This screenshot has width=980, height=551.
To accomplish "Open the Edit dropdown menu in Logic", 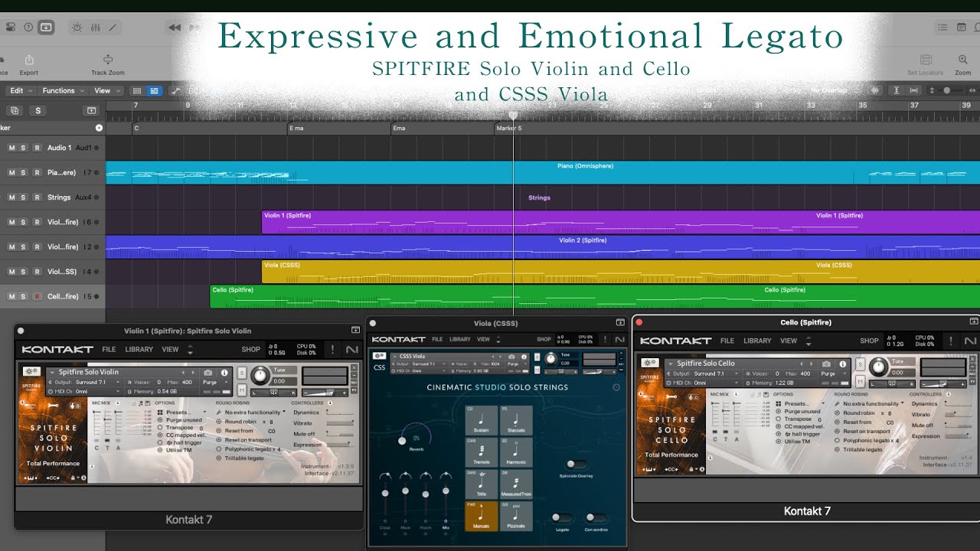I will pos(20,90).
